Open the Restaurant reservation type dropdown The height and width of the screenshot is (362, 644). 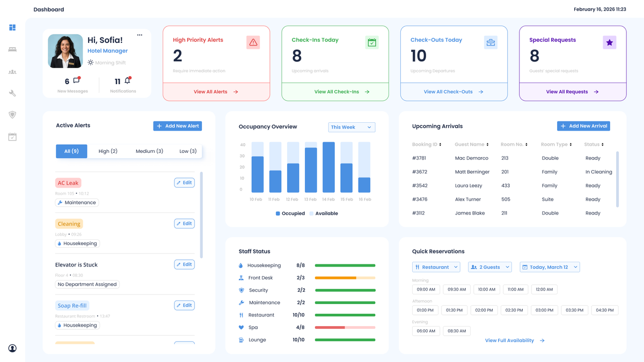[x=436, y=267]
